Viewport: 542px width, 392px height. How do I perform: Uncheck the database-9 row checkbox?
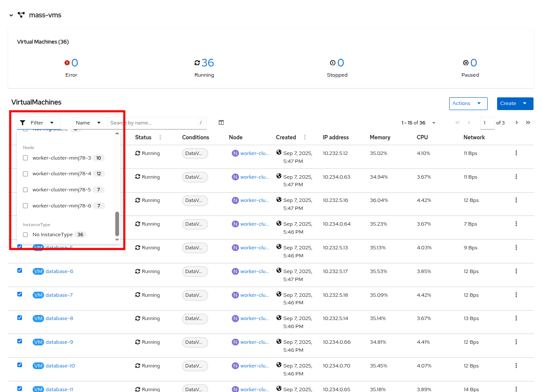click(19, 341)
